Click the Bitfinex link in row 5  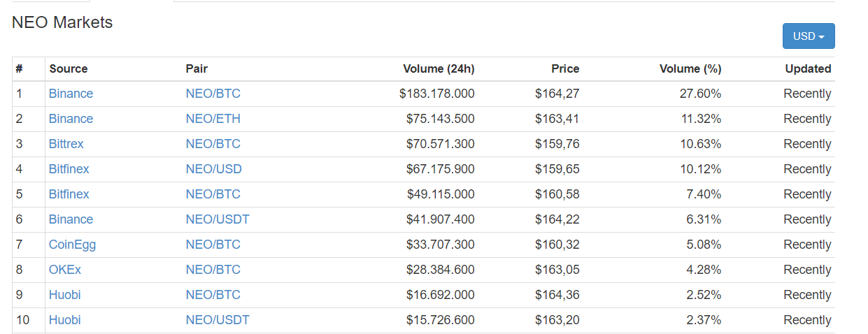point(69,194)
